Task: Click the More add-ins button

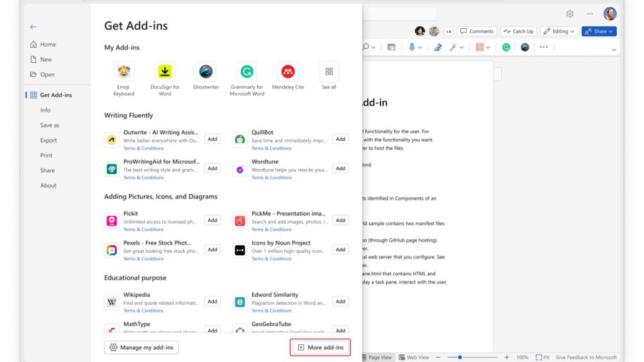Action: (319, 347)
